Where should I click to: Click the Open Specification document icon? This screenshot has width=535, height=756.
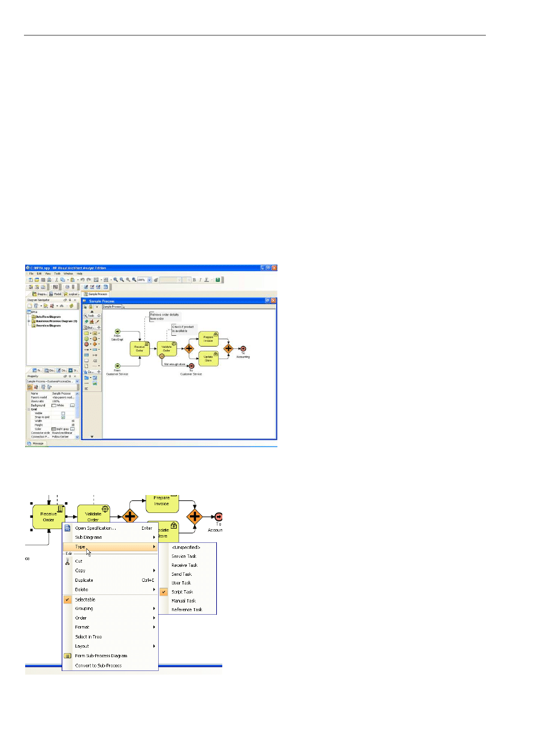coord(68,528)
